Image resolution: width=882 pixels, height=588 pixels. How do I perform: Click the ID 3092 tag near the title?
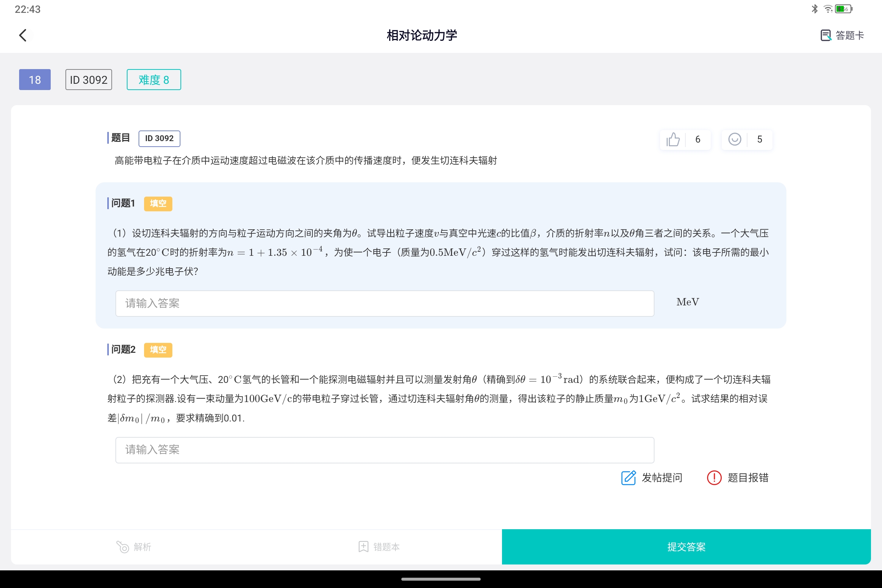89,79
